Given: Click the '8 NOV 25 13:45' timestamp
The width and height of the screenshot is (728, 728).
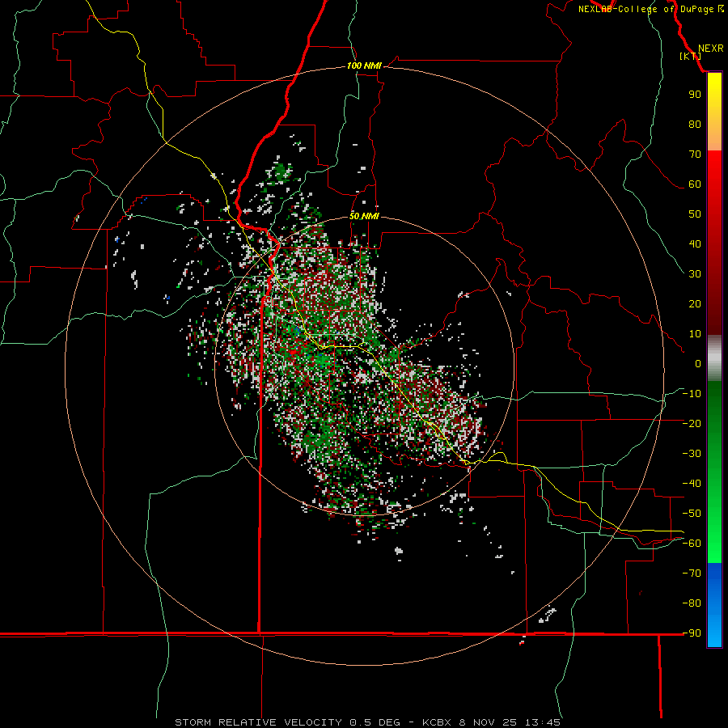Looking at the screenshot, I should [x=510, y=722].
